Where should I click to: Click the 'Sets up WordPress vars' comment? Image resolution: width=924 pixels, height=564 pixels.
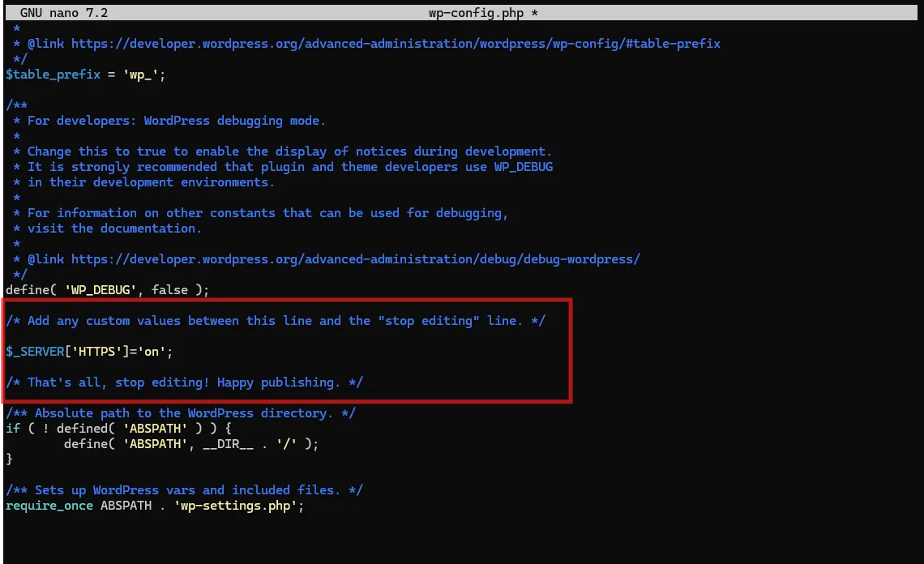click(x=184, y=490)
